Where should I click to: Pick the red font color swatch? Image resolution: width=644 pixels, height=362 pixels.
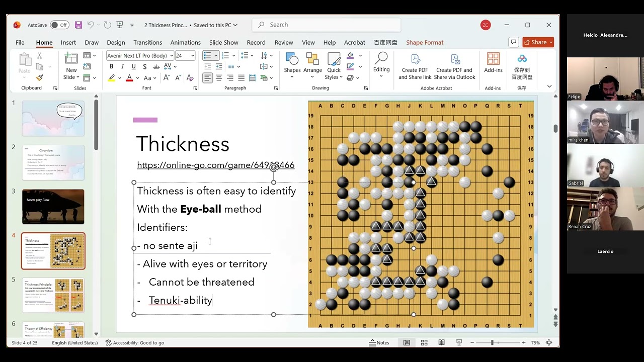[x=129, y=78]
